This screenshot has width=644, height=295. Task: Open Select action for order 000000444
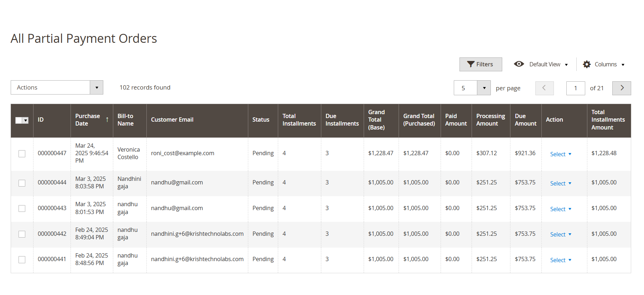tap(561, 183)
